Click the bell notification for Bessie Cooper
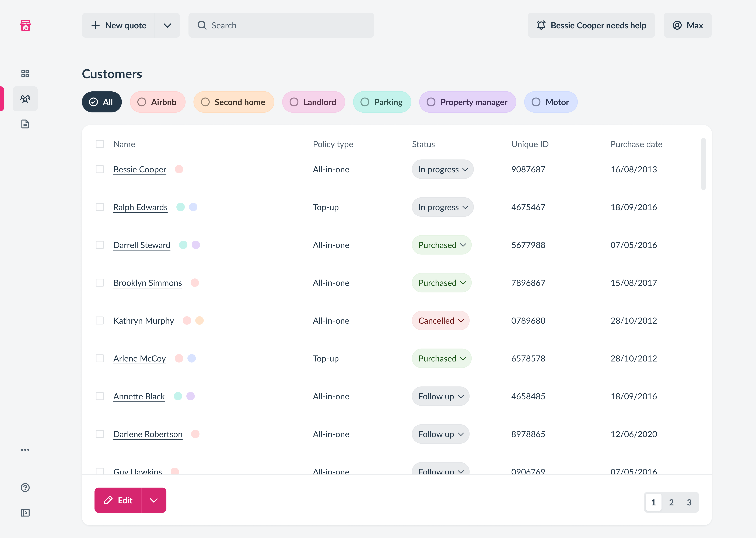 [x=591, y=26]
